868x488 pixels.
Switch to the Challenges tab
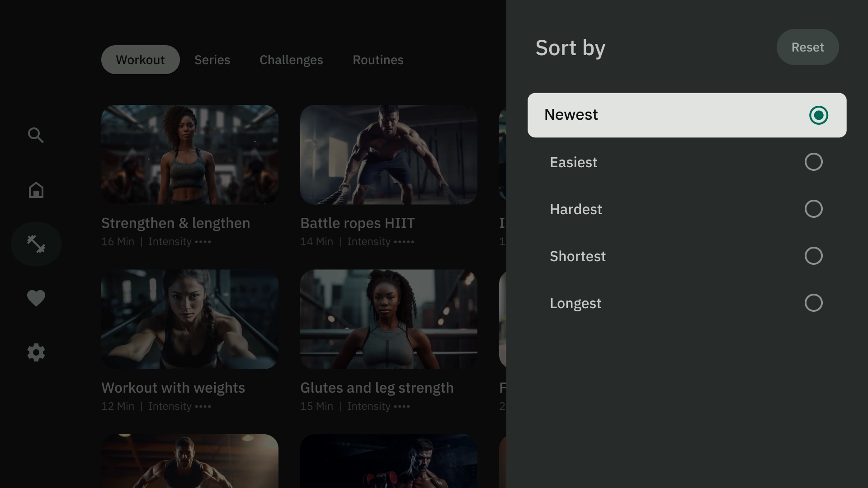pos(292,59)
